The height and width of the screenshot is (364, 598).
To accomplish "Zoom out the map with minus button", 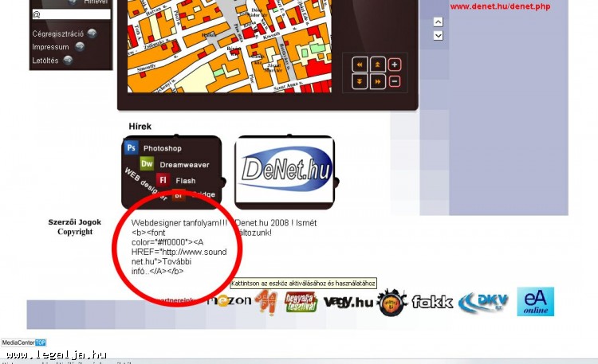I will pos(394,81).
